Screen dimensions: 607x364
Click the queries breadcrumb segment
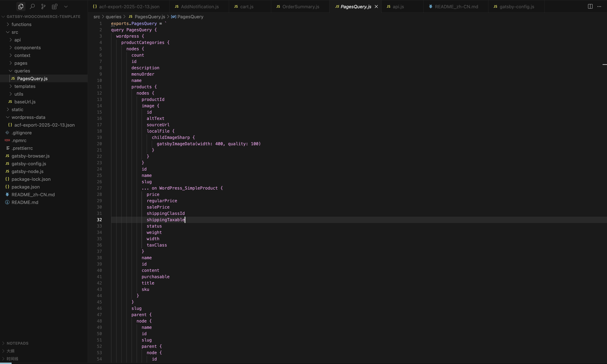[113, 17]
